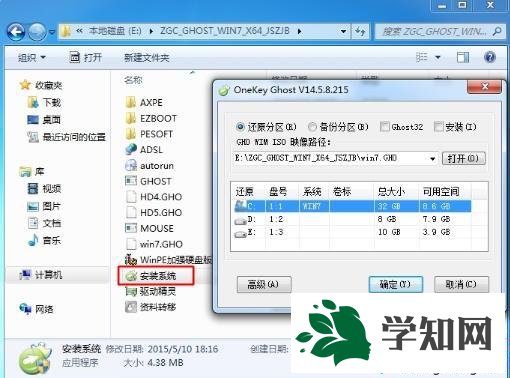Select the AXPE folder icon
Viewport: 510px width, 378px height.
(131, 102)
